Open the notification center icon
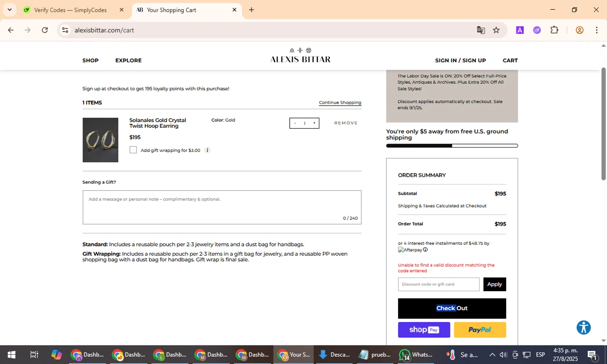The height and width of the screenshot is (364, 607). click(592, 355)
